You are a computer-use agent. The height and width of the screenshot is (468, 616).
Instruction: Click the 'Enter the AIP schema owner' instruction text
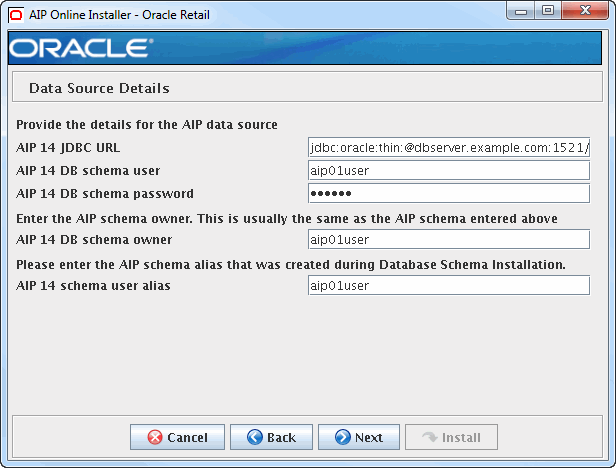point(287,218)
